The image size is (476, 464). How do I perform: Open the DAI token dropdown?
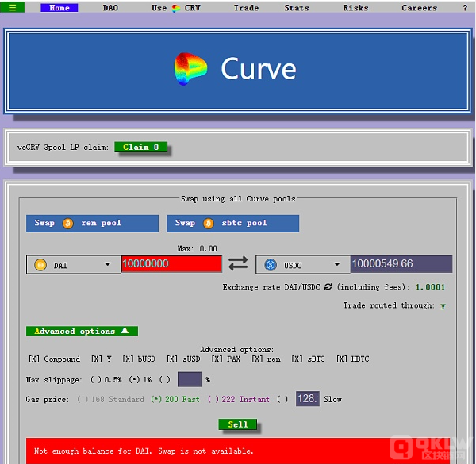pyautogui.click(x=74, y=265)
